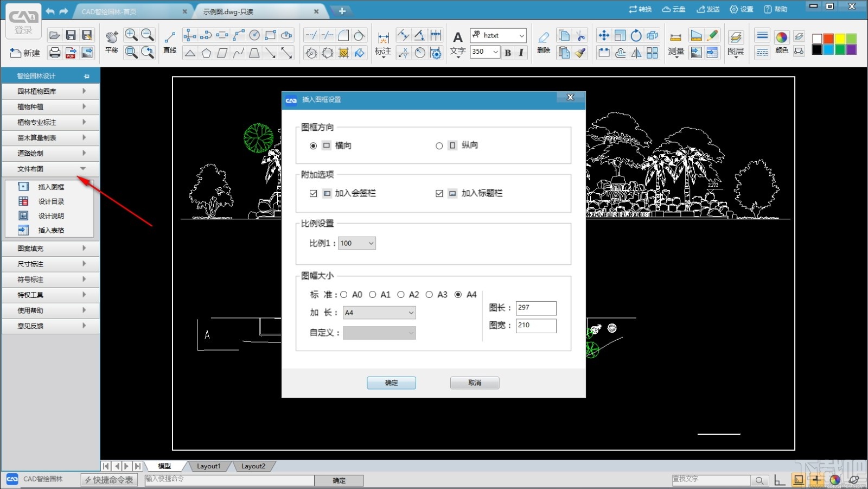
Task: Expand the 加长 paper size dropdown
Action: pos(412,313)
